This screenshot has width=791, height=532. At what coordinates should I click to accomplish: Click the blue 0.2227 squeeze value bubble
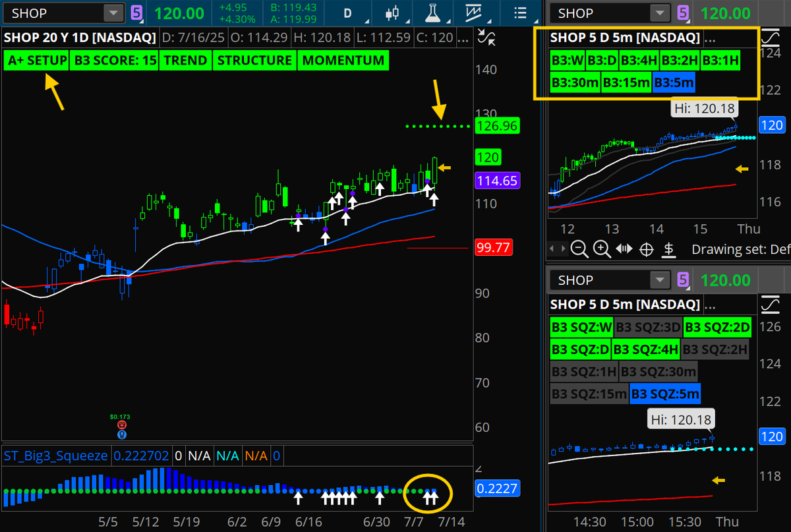496,488
